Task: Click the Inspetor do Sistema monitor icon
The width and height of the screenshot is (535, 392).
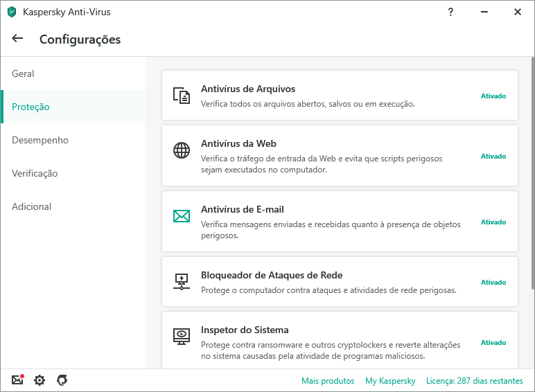Action: pos(182,337)
